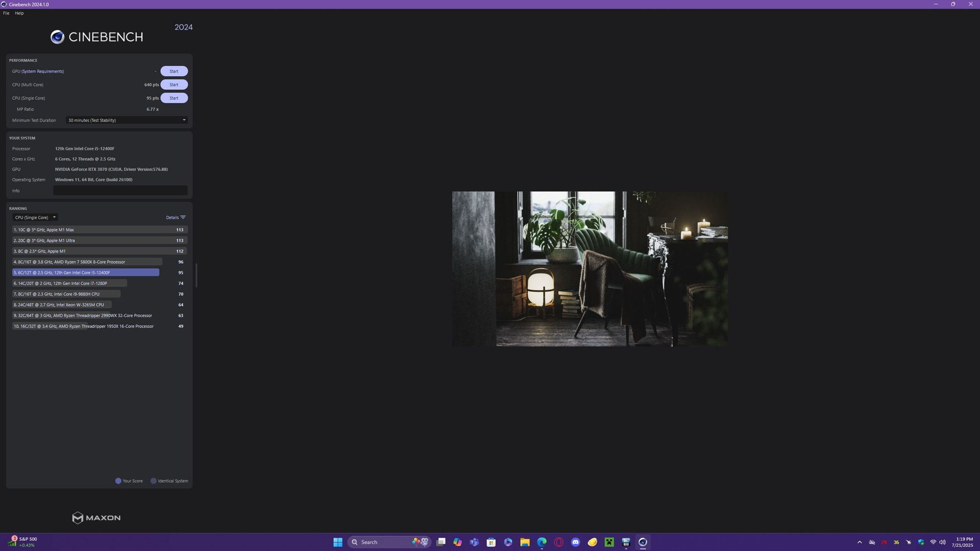Open Opera browser from taskbar
Screen dimensions: 980x551
559,542
